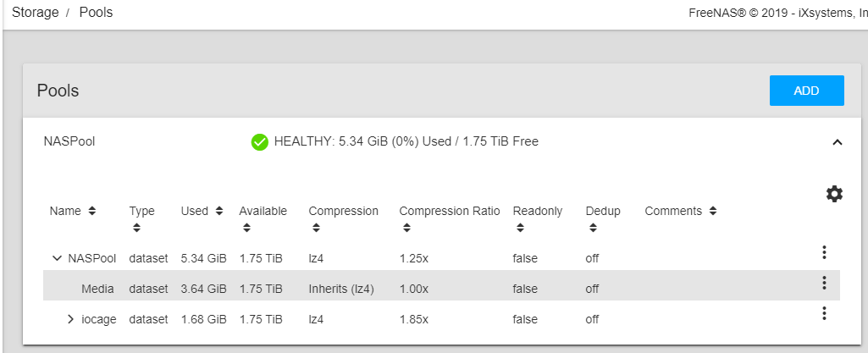Open three-dot menu for NASPool dataset

824,252
